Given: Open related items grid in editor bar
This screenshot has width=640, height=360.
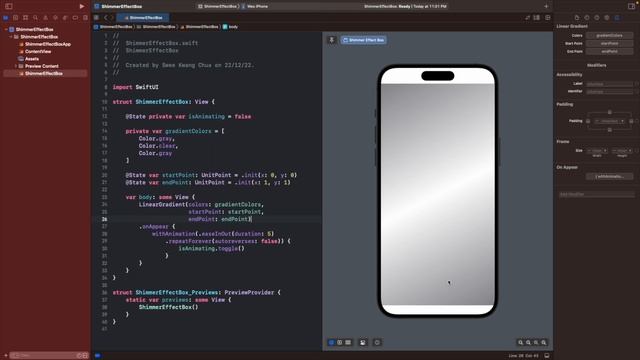Looking at the screenshot, I should [x=96, y=18].
